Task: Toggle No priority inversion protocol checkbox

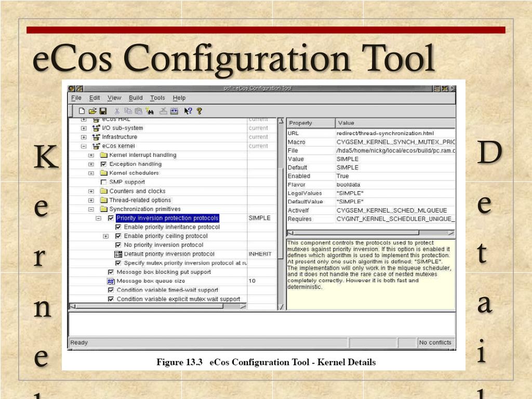Action: (x=118, y=245)
